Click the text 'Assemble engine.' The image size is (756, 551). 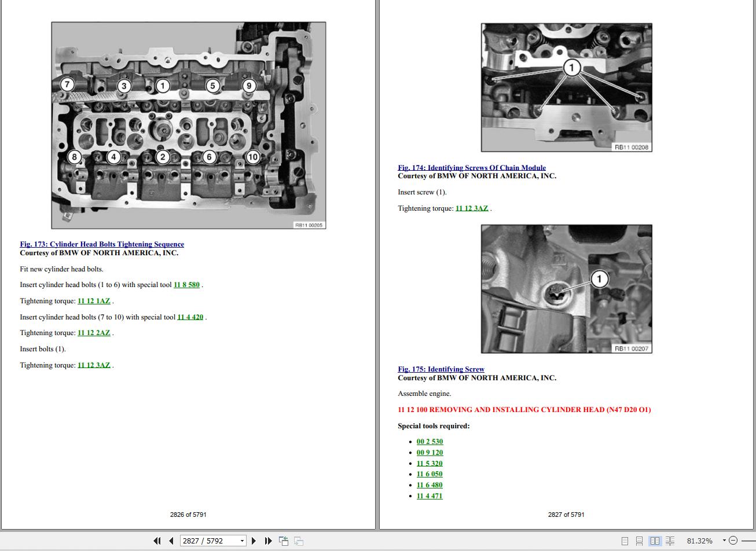point(424,394)
